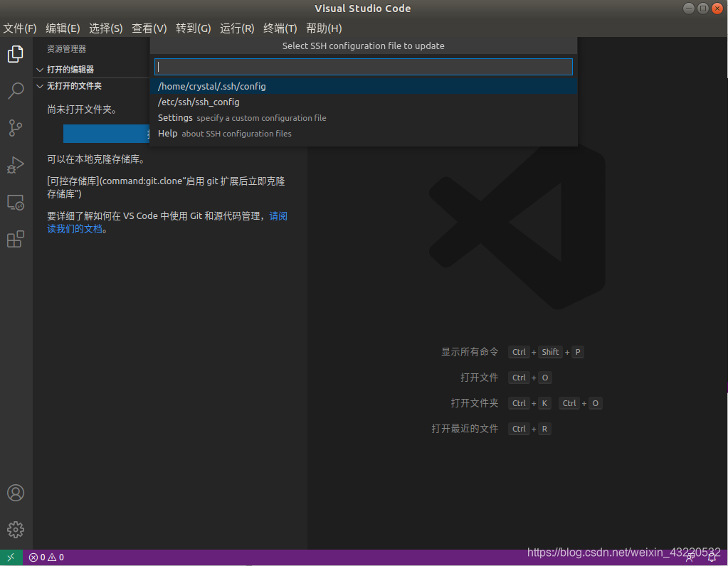
Task: Click the blue open folder button
Action: tap(107, 134)
